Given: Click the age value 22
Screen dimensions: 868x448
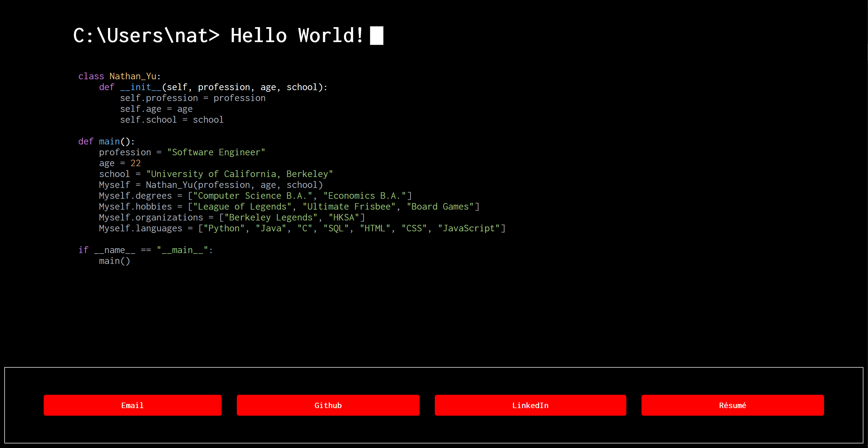Looking at the screenshot, I should click(135, 163).
